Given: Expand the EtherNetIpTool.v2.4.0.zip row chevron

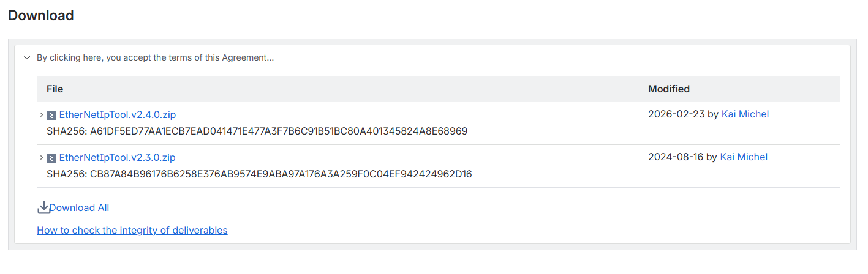Looking at the screenshot, I should click(41, 114).
